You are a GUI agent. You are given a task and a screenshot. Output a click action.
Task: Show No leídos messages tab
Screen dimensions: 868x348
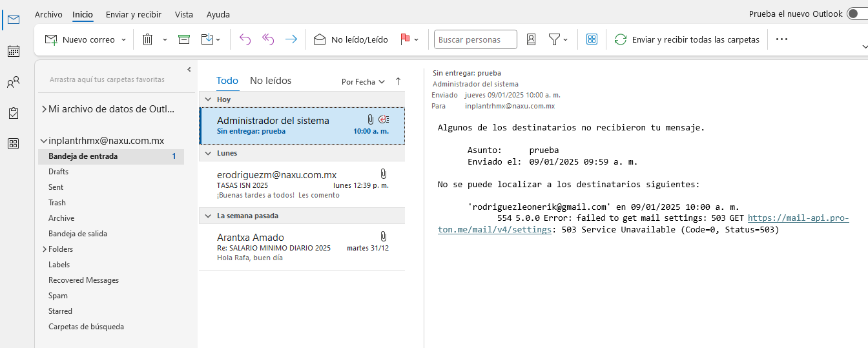(271, 81)
